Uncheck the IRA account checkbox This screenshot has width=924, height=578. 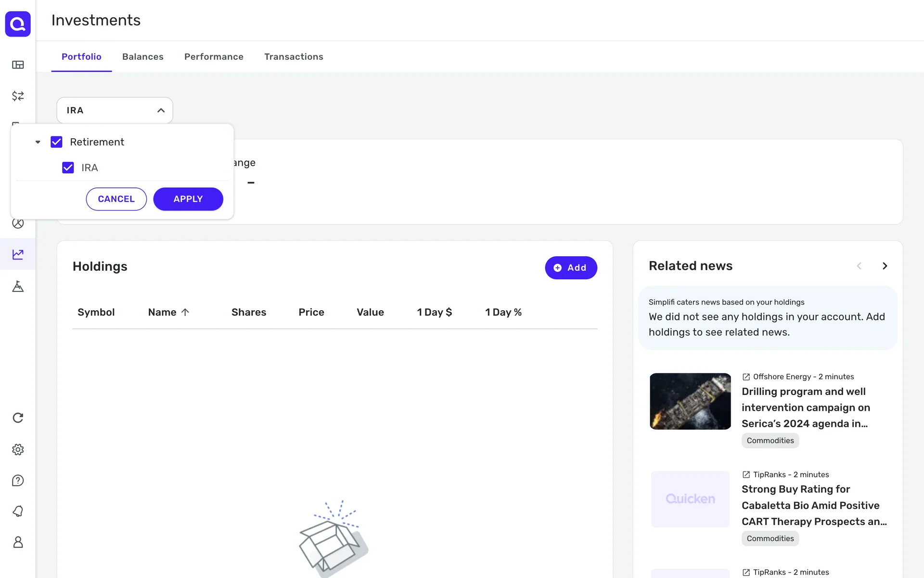pyautogui.click(x=68, y=168)
